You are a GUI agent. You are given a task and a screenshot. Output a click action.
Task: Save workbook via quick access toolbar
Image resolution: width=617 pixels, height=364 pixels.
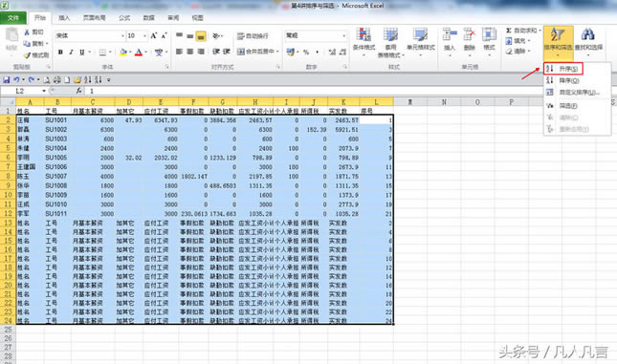pyautogui.click(x=7, y=80)
